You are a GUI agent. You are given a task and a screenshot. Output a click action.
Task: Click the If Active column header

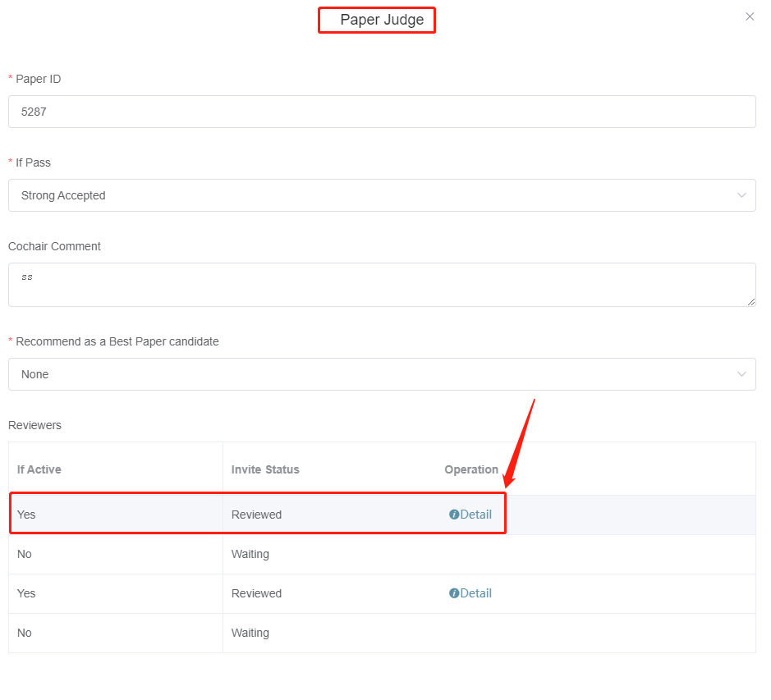click(39, 469)
